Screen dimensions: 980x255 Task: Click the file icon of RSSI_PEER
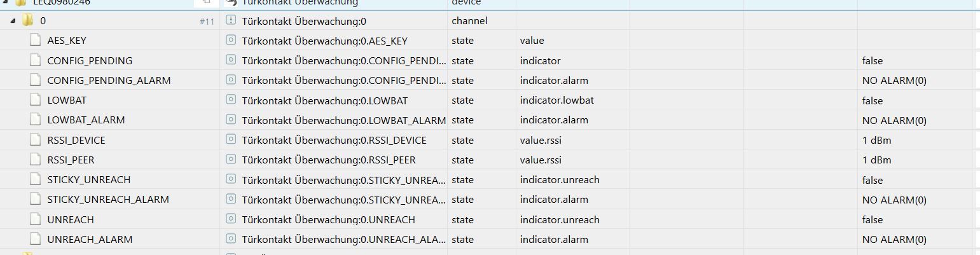[x=36, y=160]
